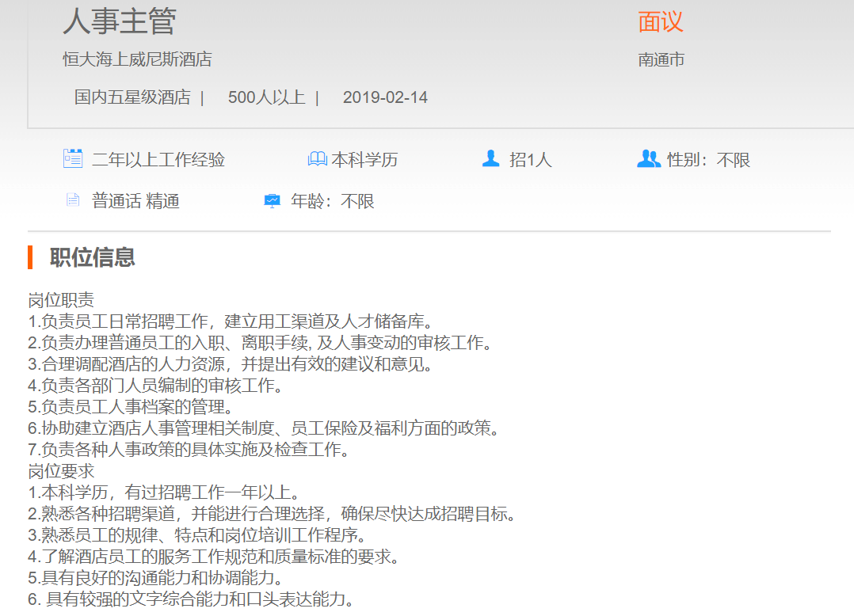Screen dimensions: 854x616
Task: Click the 岗位要求 subheading
Action: coord(61,471)
